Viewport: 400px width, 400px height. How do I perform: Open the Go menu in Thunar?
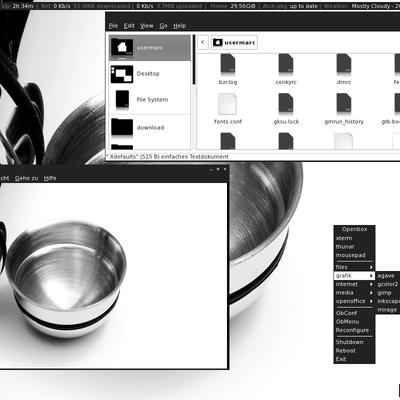pyautogui.click(x=163, y=26)
